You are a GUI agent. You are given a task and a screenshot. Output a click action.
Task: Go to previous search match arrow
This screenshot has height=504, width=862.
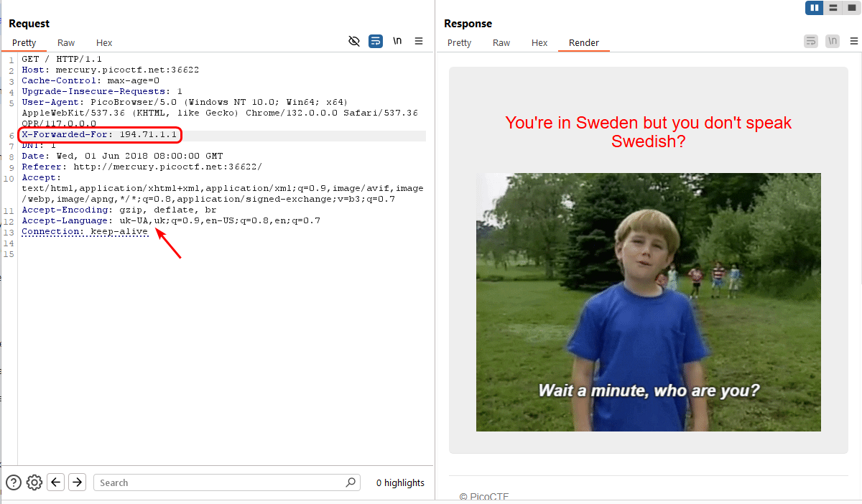point(56,482)
